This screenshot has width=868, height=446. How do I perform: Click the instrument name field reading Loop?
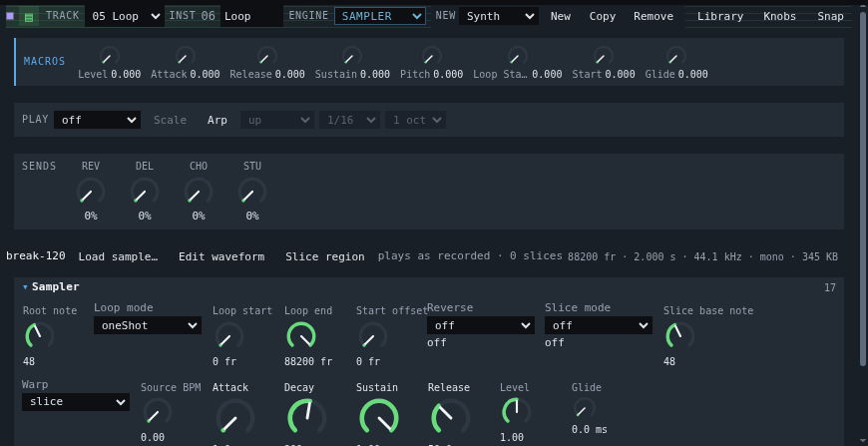pyautogui.click(x=251, y=16)
